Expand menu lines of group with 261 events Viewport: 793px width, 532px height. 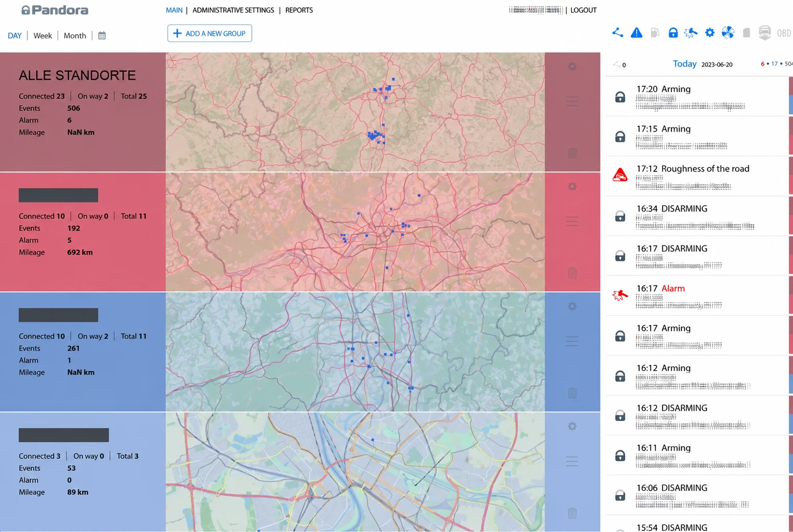pyautogui.click(x=572, y=342)
